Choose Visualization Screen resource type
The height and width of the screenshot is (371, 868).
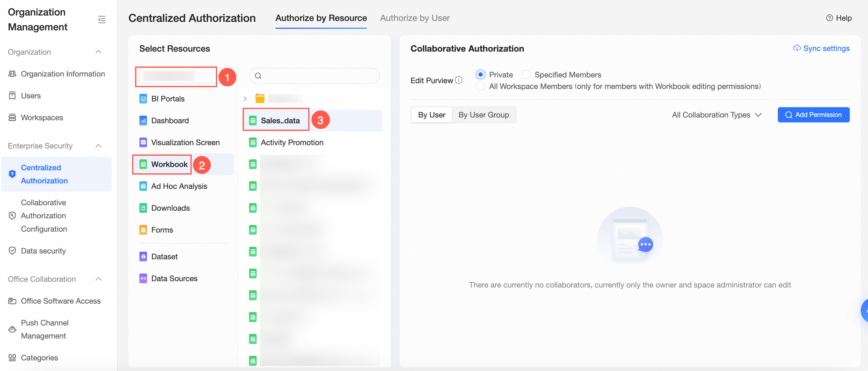pos(185,142)
